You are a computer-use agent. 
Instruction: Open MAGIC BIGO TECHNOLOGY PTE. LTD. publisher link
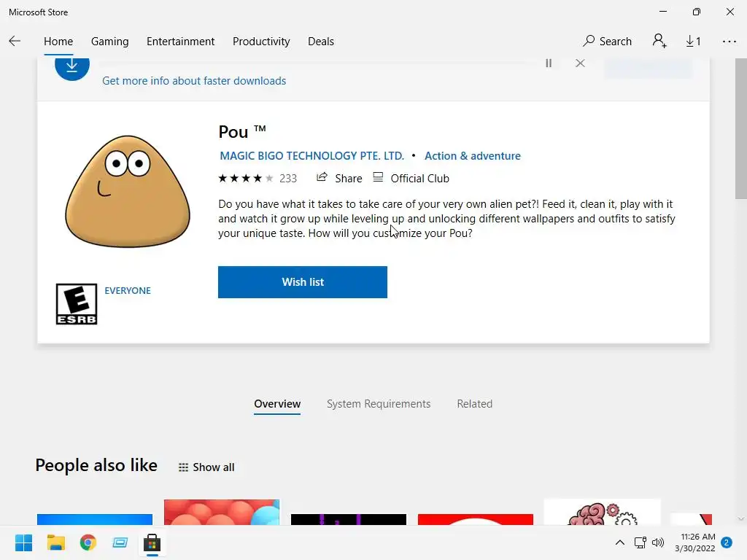coord(311,156)
